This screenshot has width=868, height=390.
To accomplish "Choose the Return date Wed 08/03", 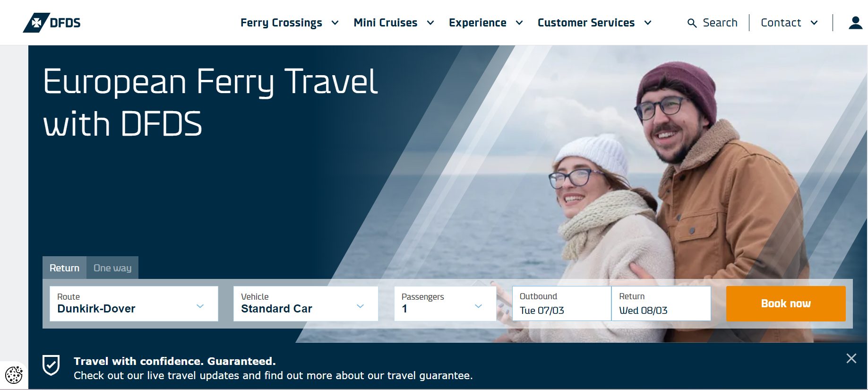I will point(661,303).
